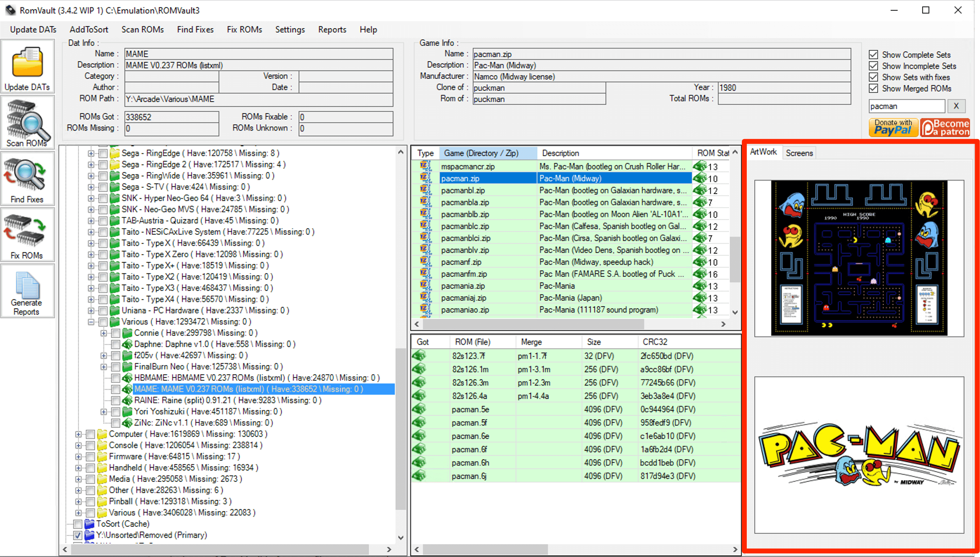This screenshot has width=980, height=557.
Task: Check the box for Sega - RingEdge 2
Action: pyautogui.click(x=103, y=164)
